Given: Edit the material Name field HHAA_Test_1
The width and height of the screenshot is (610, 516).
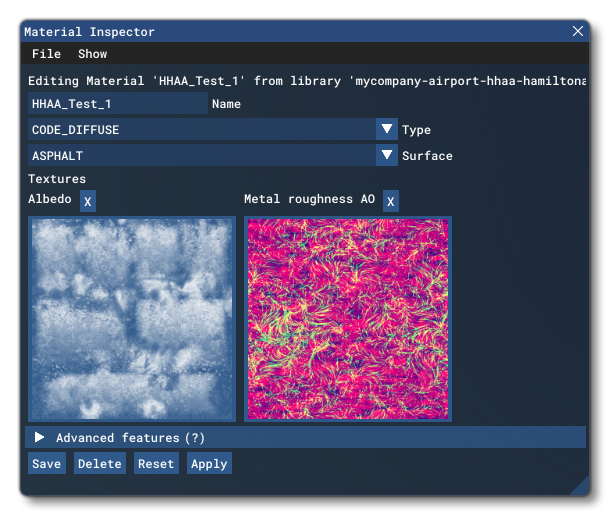Looking at the screenshot, I should (117, 104).
